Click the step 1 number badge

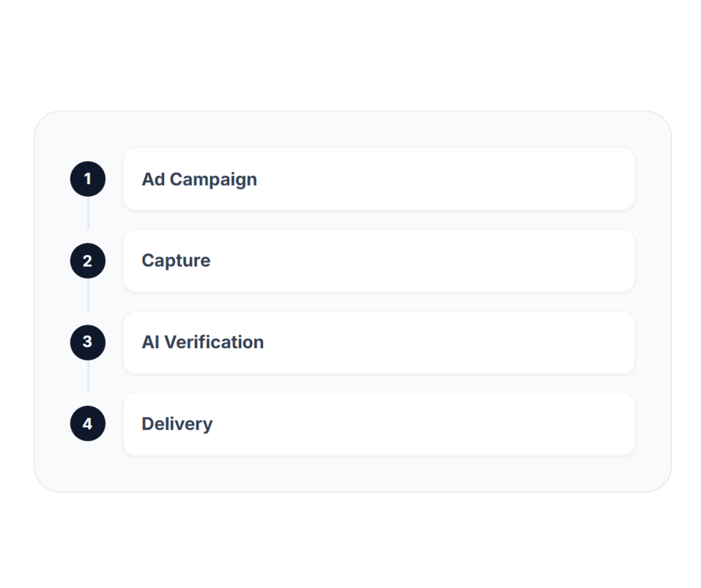tap(88, 179)
